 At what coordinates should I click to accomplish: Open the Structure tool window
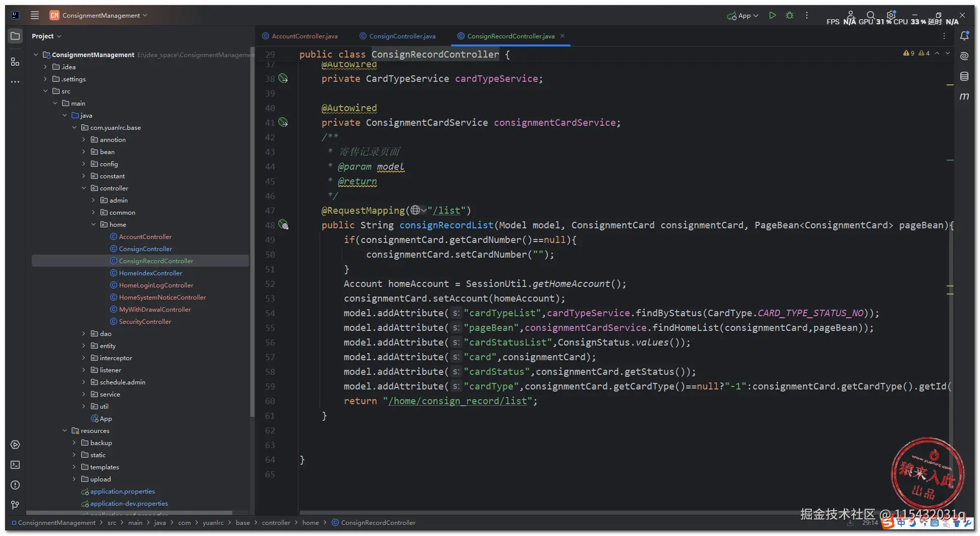point(15,62)
